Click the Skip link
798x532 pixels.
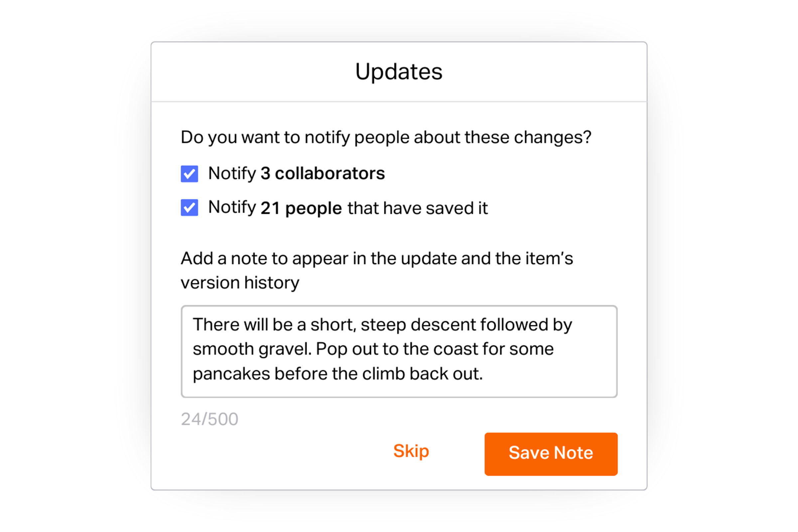(x=411, y=451)
